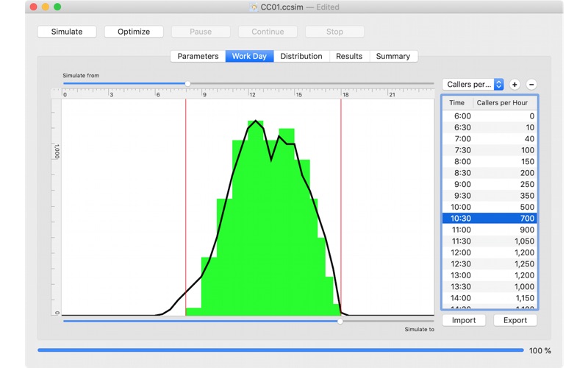588x368 pixels.
Task: Switch to the Results tab
Action: pos(349,56)
